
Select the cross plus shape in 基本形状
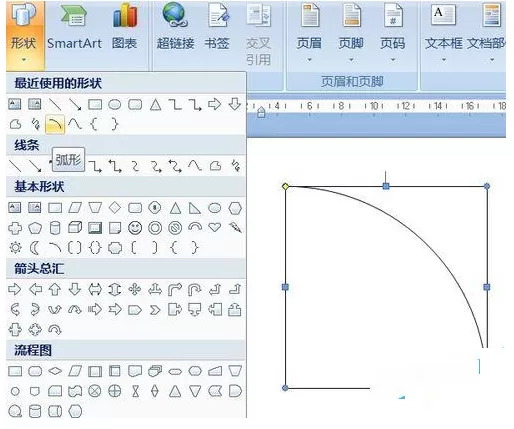(15, 228)
